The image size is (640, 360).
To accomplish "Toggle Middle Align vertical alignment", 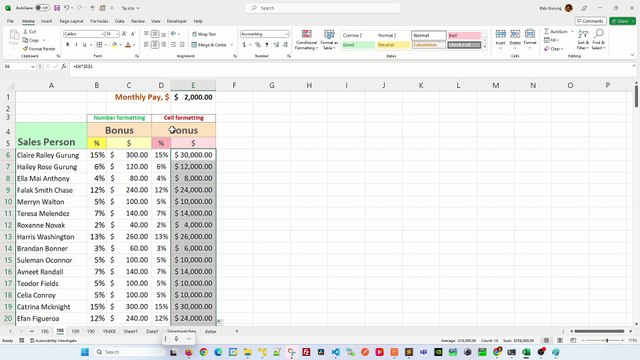I will (x=155, y=34).
